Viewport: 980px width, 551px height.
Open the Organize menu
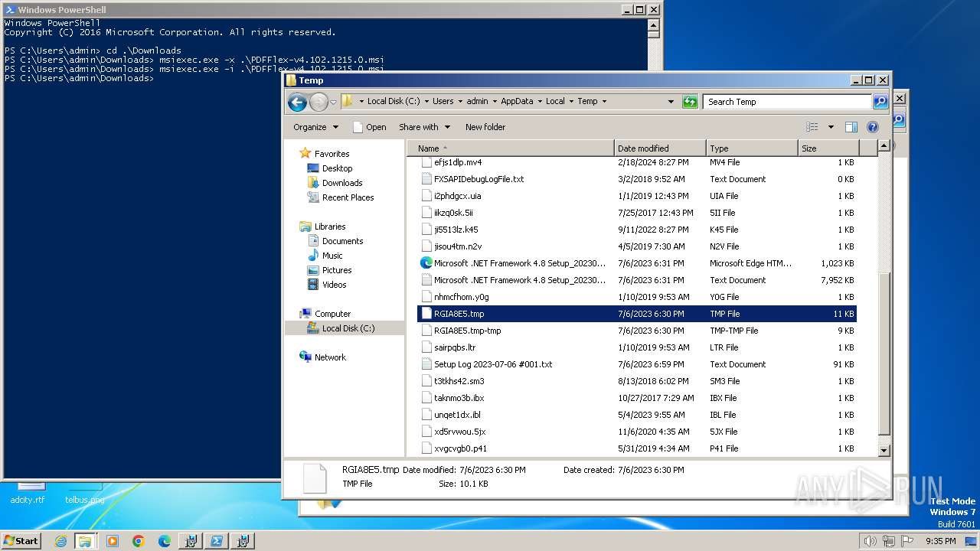(x=315, y=127)
